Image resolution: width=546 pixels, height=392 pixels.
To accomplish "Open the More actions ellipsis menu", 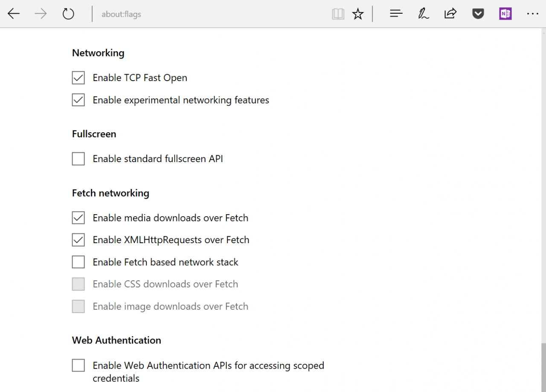I will (532, 14).
